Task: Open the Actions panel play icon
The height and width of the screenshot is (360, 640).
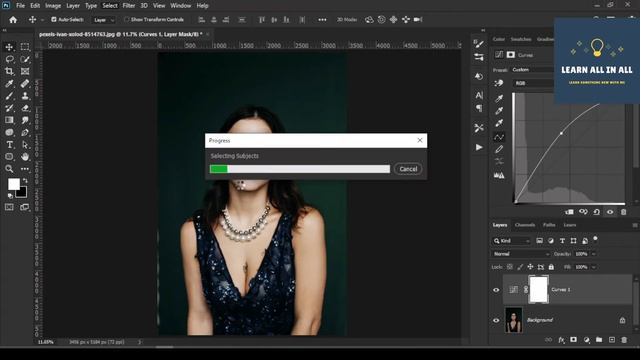Action: [x=479, y=147]
